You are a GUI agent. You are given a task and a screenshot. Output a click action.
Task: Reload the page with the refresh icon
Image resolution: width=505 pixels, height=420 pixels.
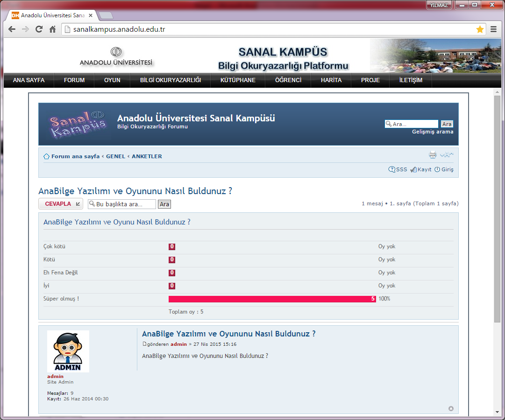point(39,29)
